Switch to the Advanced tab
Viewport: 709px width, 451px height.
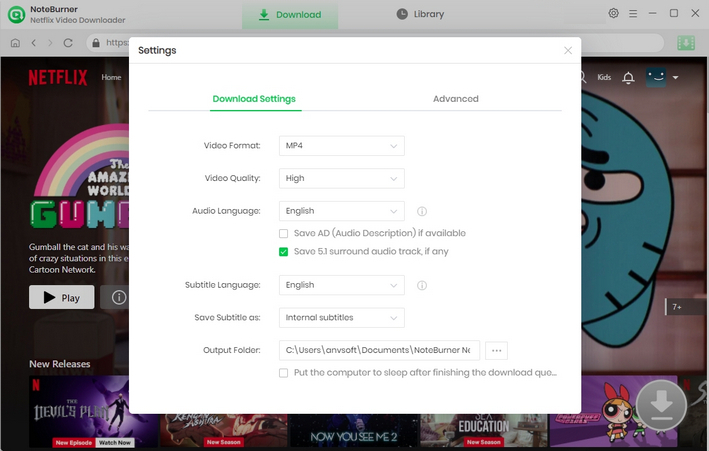(x=456, y=99)
